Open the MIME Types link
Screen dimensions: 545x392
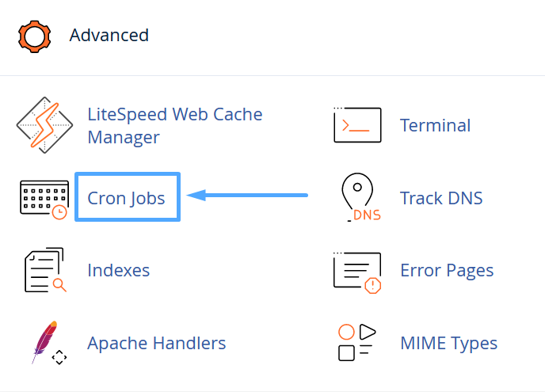pyautogui.click(x=448, y=343)
